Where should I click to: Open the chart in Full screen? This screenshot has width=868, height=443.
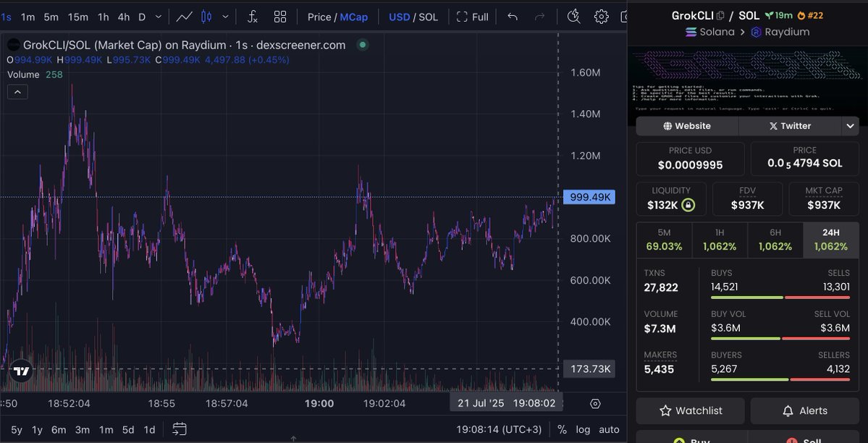click(x=472, y=17)
